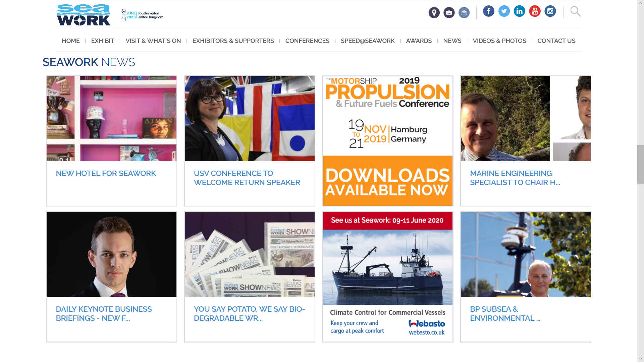Open 'USV Conference to Welcome Return Speaker' headline
The width and height of the screenshot is (644, 362).
(x=247, y=178)
